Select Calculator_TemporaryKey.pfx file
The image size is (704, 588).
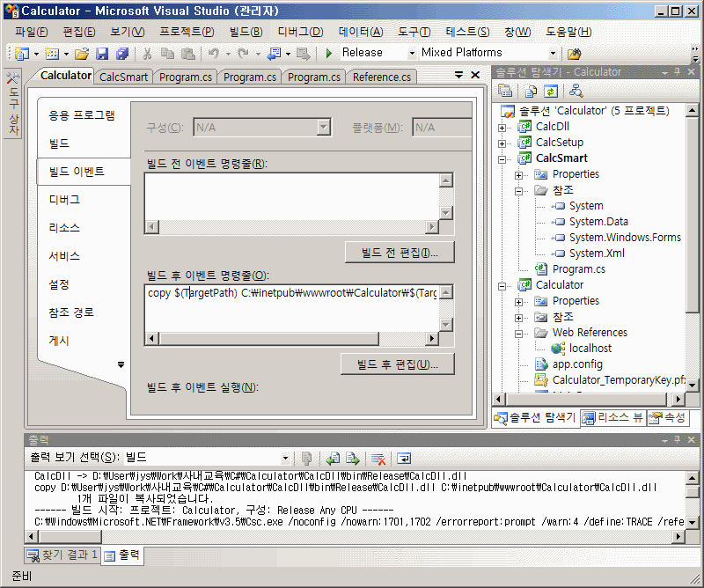tap(619, 380)
